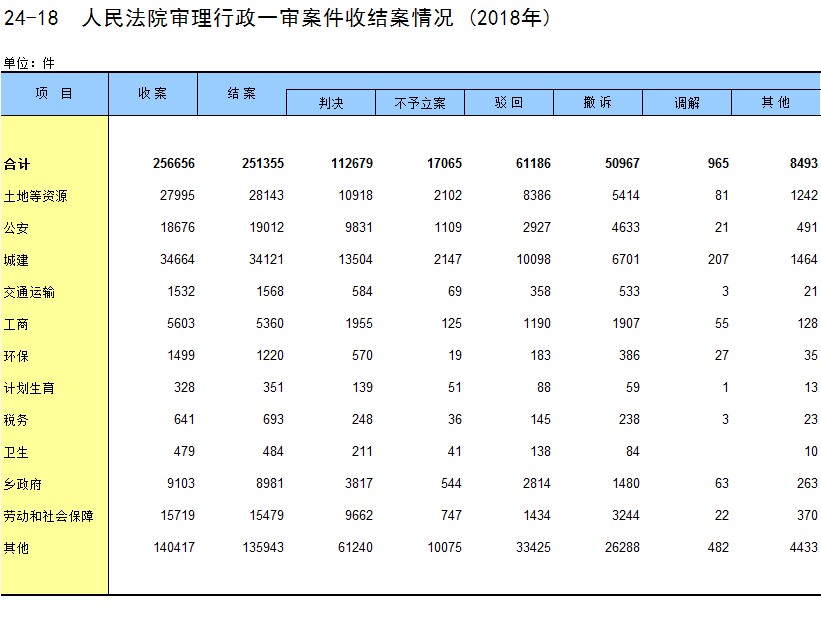Screen dimensions: 821x628
Task: Click the cell 18676
Action: click(177, 227)
